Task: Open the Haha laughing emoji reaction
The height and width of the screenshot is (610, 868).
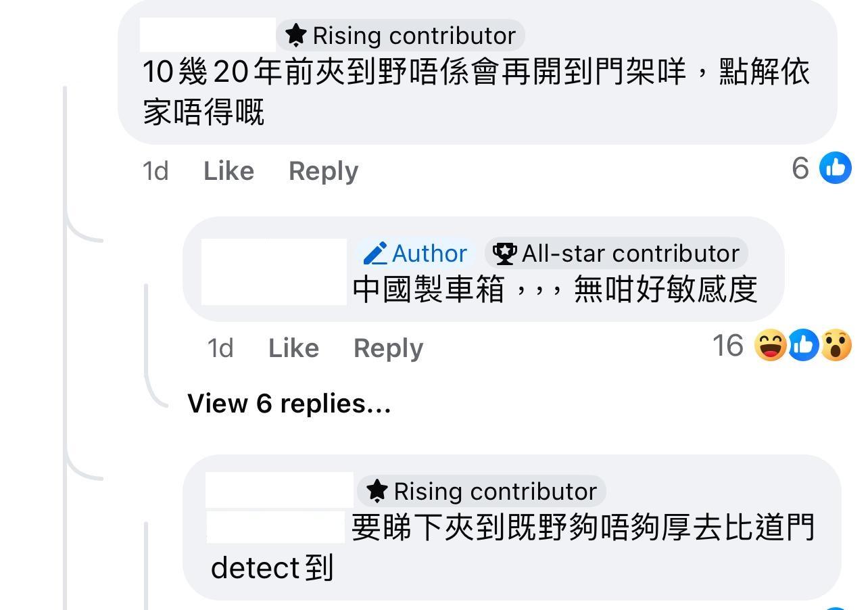Action: pyautogui.click(x=770, y=346)
